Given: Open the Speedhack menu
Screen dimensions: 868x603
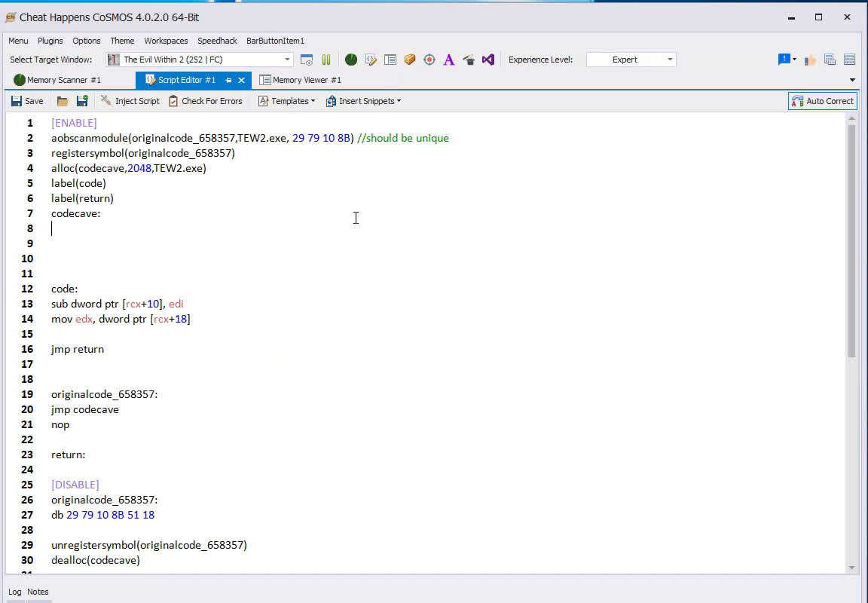Looking at the screenshot, I should pyautogui.click(x=217, y=41).
